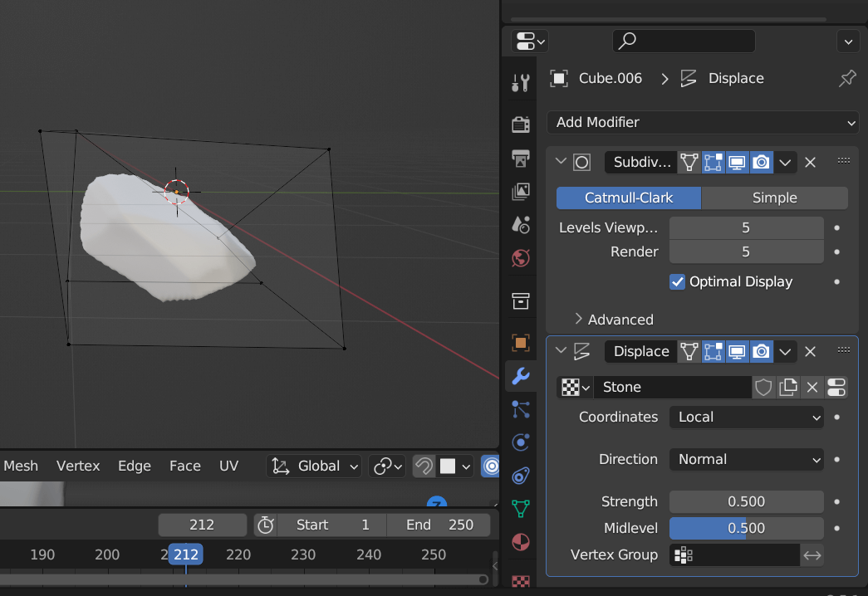The width and height of the screenshot is (868, 596).
Task: Open the Face menu
Action: 185,466
